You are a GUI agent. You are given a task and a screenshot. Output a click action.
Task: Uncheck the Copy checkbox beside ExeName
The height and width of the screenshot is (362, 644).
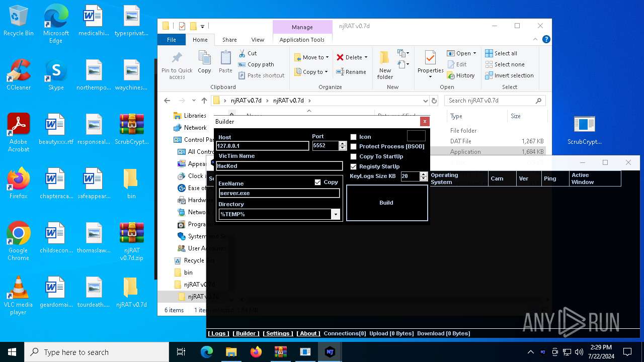pos(317,182)
